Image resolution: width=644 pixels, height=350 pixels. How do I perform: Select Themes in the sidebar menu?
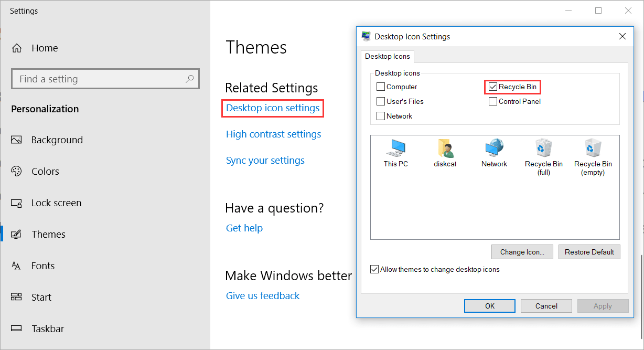pos(48,234)
